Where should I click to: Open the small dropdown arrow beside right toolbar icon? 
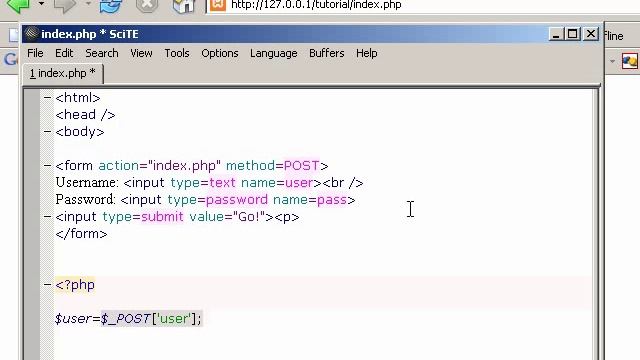612,61
